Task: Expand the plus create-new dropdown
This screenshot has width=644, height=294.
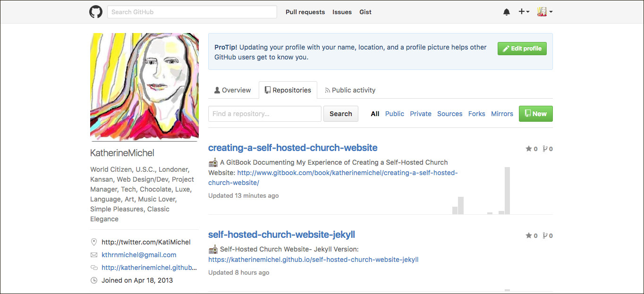Action: tap(524, 12)
